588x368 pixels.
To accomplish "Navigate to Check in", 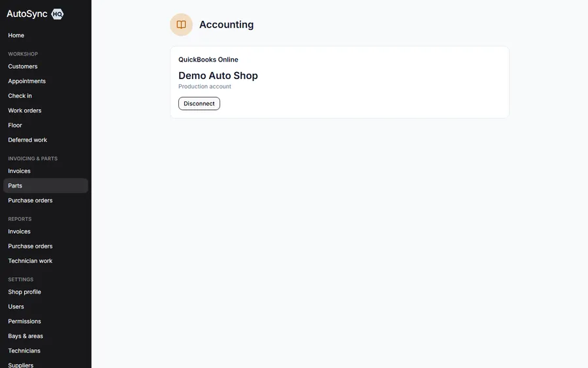I will [20, 95].
